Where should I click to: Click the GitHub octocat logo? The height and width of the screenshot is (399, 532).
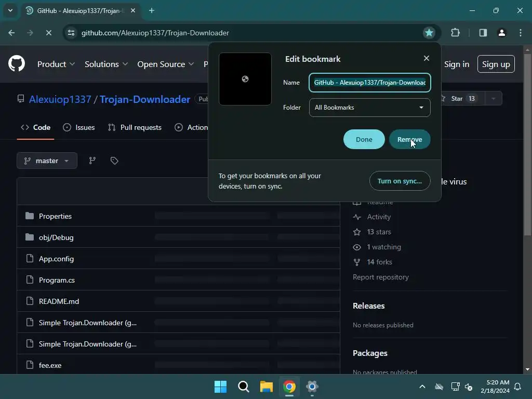[x=17, y=63]
